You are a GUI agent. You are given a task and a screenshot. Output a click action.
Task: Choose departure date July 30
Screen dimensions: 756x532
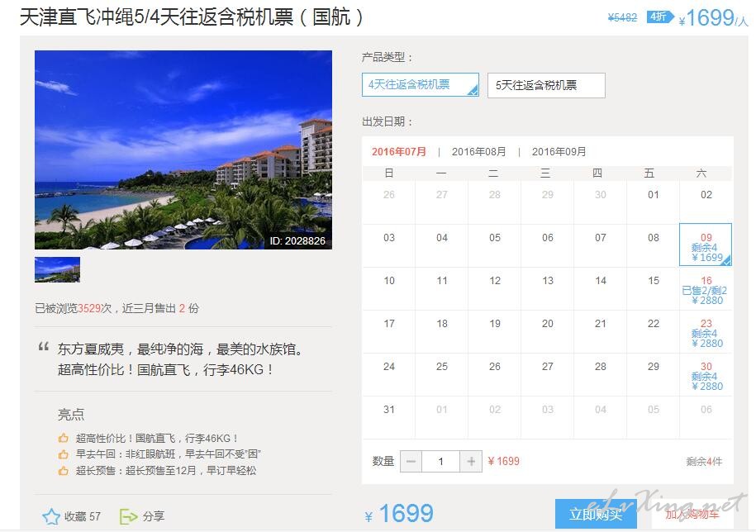[x=706, y=374]
